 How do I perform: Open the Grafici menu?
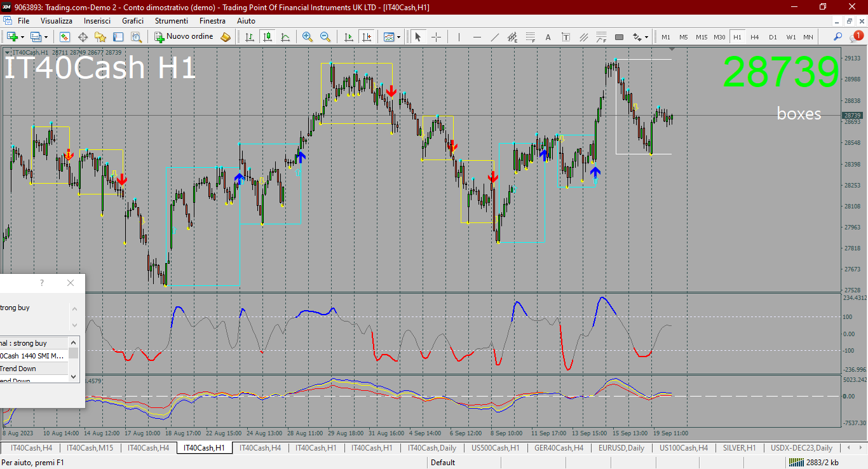(x=133, y=20)
